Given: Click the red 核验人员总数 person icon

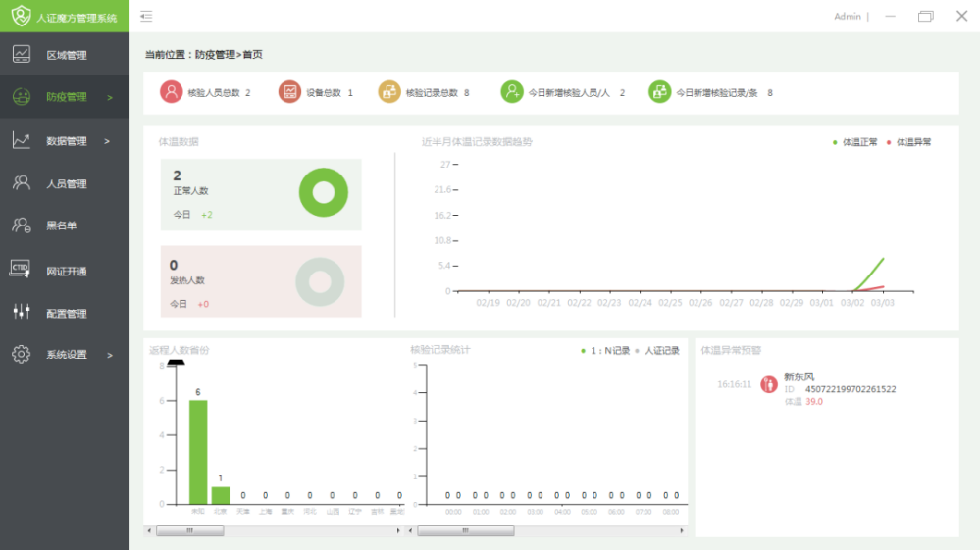Looking at the screenshot, I should point(172,92).
